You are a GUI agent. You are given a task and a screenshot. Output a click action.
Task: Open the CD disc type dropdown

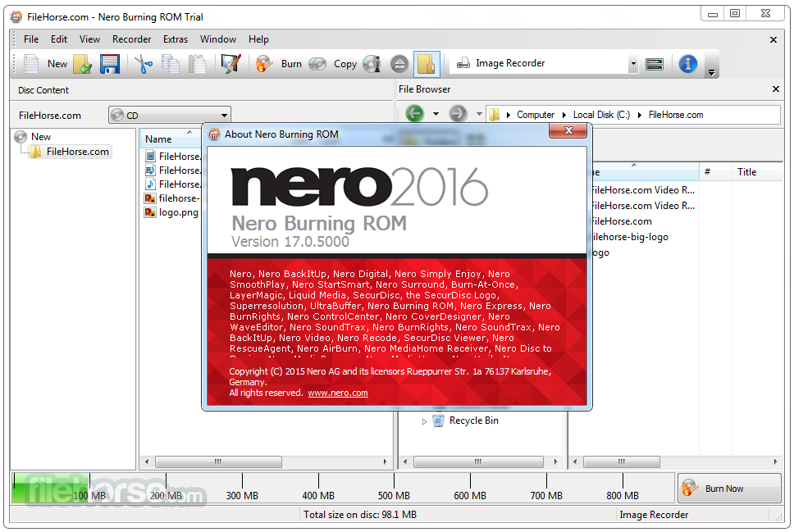click(x=170, y=115)
